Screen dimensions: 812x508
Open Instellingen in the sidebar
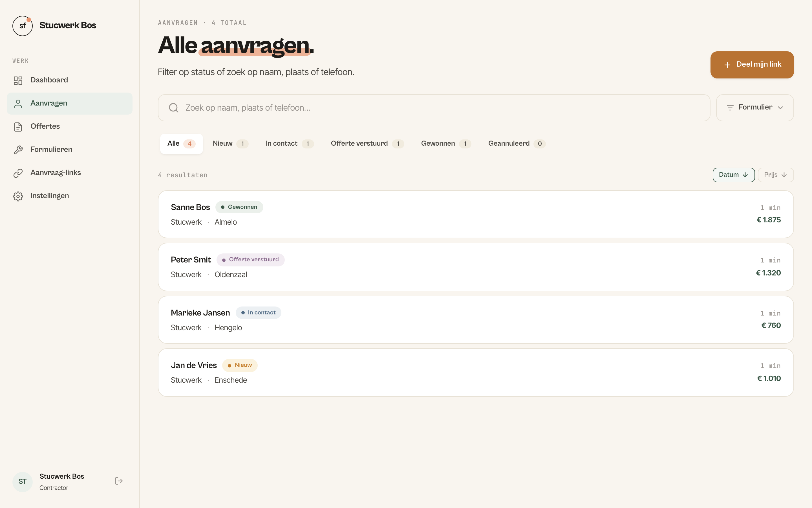tap(69, 196)
